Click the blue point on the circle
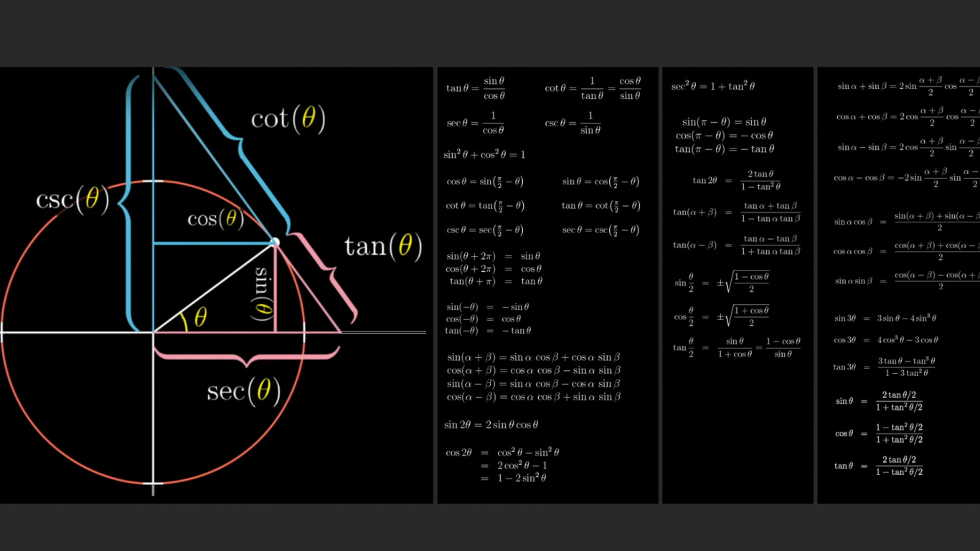The width and height of the screenshot is (980, 551). [276, 242]
